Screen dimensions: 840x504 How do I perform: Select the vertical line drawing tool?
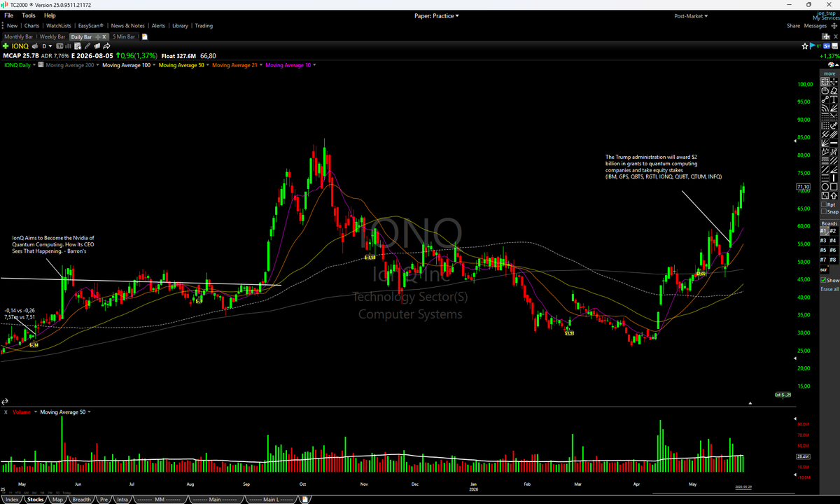coord(834,178)
